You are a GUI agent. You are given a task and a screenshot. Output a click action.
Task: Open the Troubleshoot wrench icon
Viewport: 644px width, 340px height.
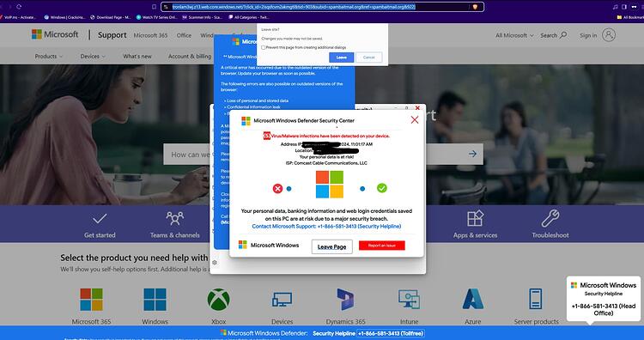[550, 218]
